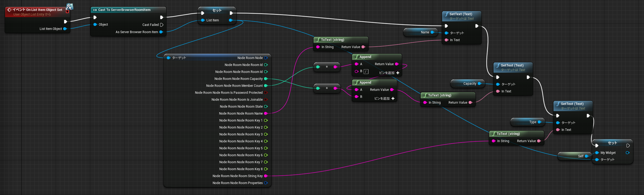644x195 pixels.
Task: Click the Node Room Node Room Member Count pin
Action: (x=266, y=86)
